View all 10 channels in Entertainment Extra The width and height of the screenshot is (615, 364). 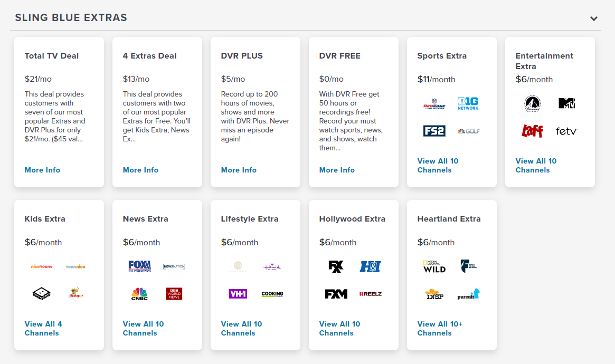[536, 165]
